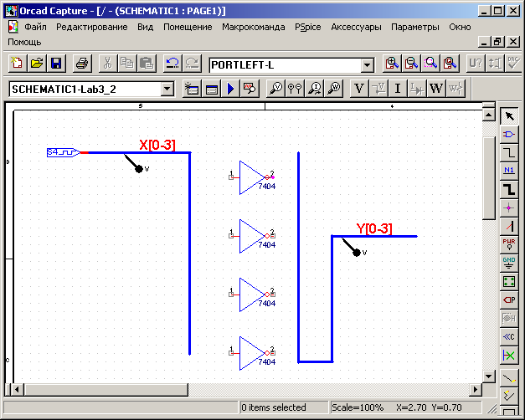Print the schematic using the printer icon
This screenshot has height=420, width=525.
pyautogui.click(x=82, y=63)
